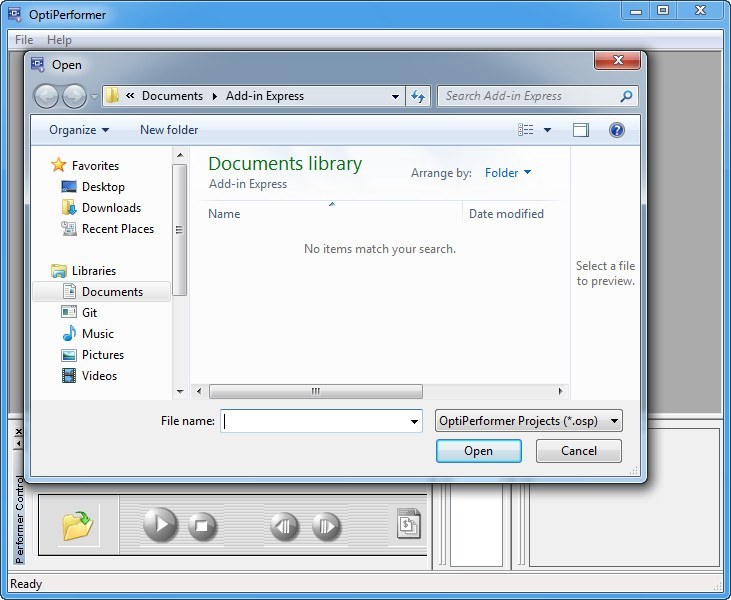Close the Open dialog with the red X
This screenshot has height=600, width=731.
click(617, 60)
